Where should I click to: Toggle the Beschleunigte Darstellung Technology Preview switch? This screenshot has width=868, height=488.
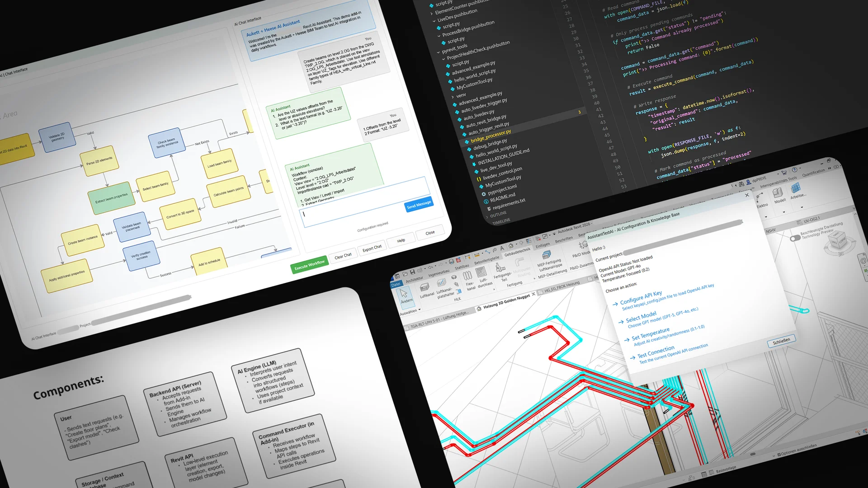coord(796,238)
